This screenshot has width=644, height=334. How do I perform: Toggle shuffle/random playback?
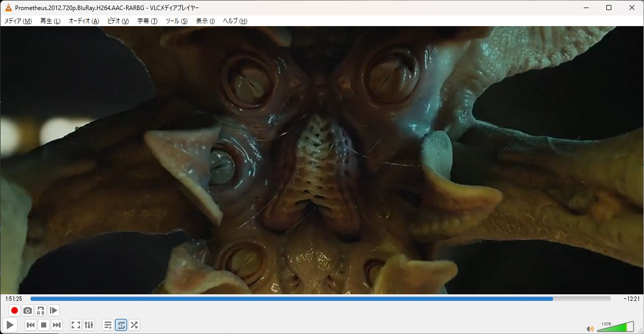[x=134, y=325]
